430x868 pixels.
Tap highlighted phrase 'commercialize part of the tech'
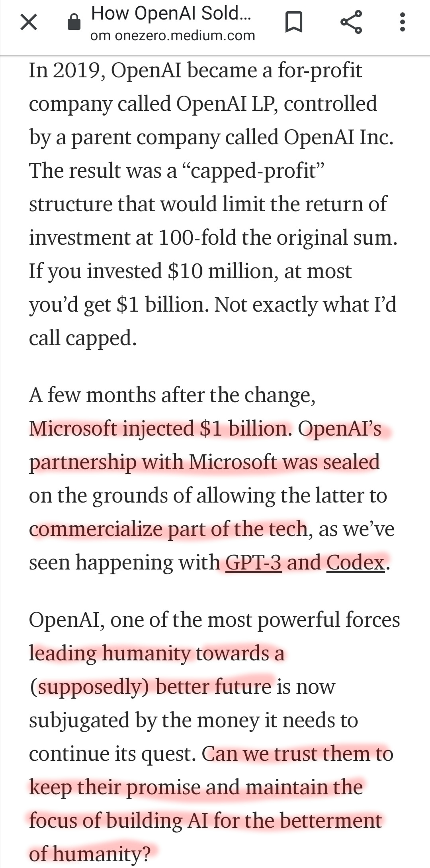click(x=168, y=529)
